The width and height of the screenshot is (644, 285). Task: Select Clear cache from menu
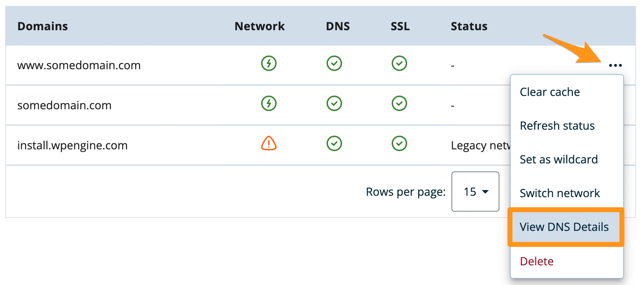[550, 92]
